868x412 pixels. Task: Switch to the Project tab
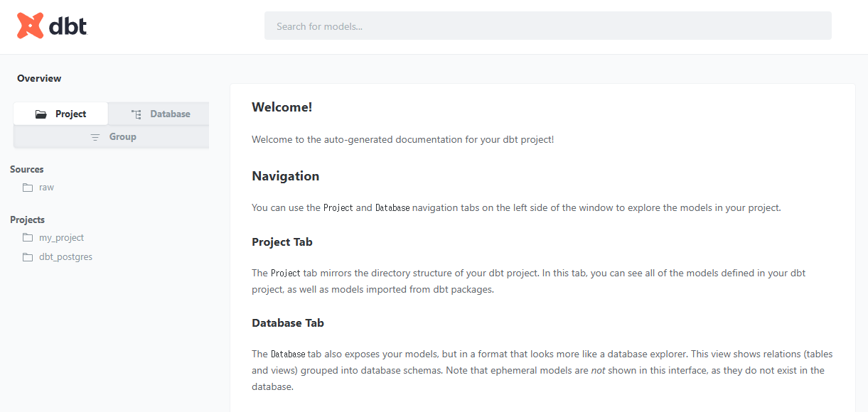pos(70,114)
